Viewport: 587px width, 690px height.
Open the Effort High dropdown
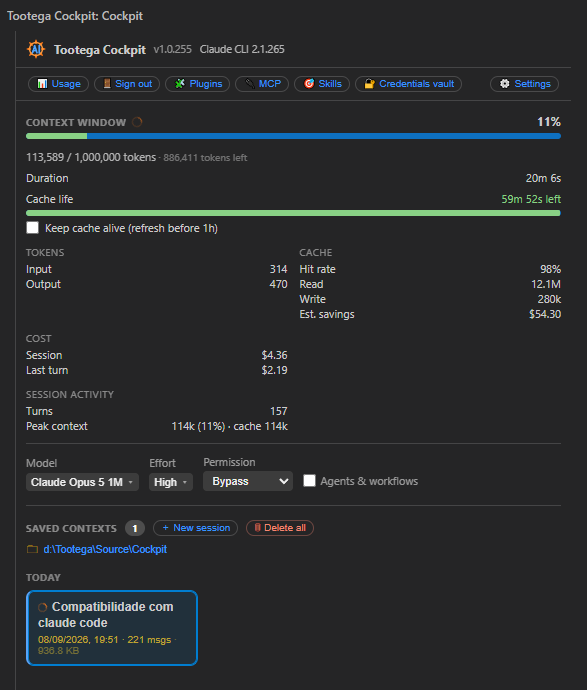pos(171,482)
